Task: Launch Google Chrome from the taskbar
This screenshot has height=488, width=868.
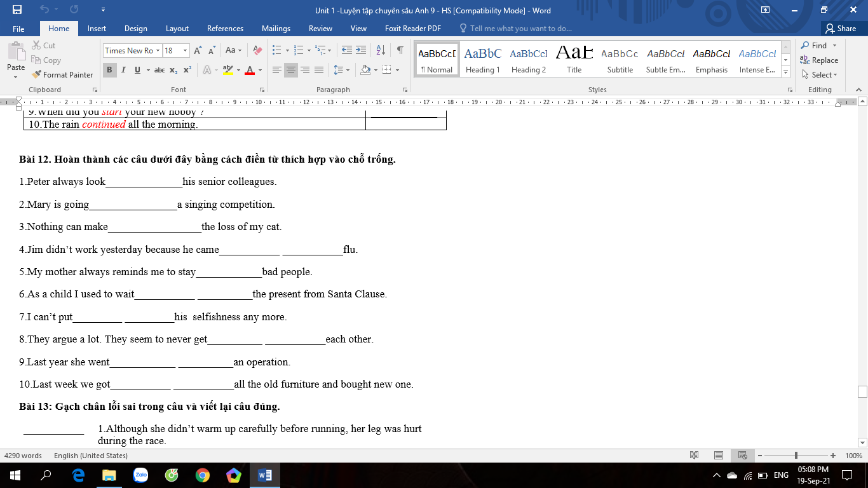Action: (x=203, y=475)
